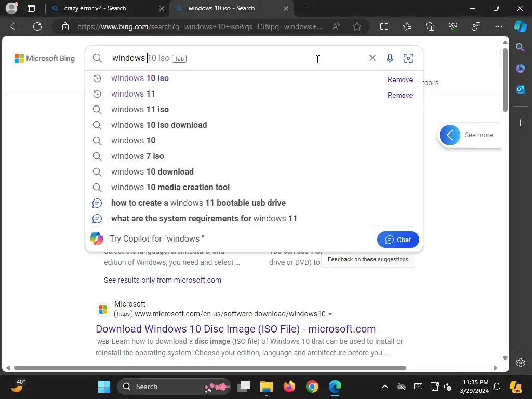Viewport: 532px width, 399px height.
Task: Expand the microsoft.com URL dropdown arrow
Action: tap(330, 314)
